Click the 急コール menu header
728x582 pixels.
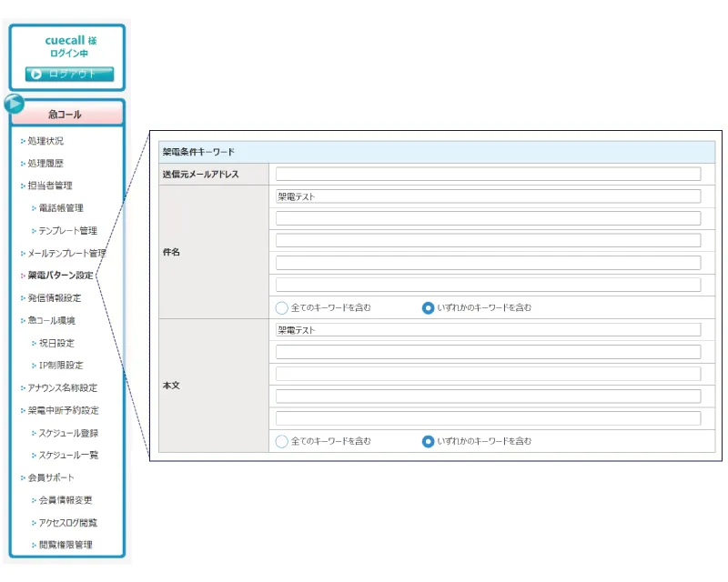pos(66,115)
